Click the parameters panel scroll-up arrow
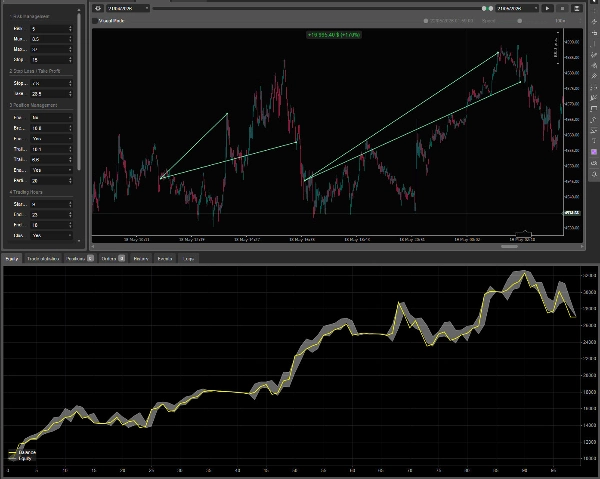The width and height of the screenshot is (600, 479). (x=79, y=10)
